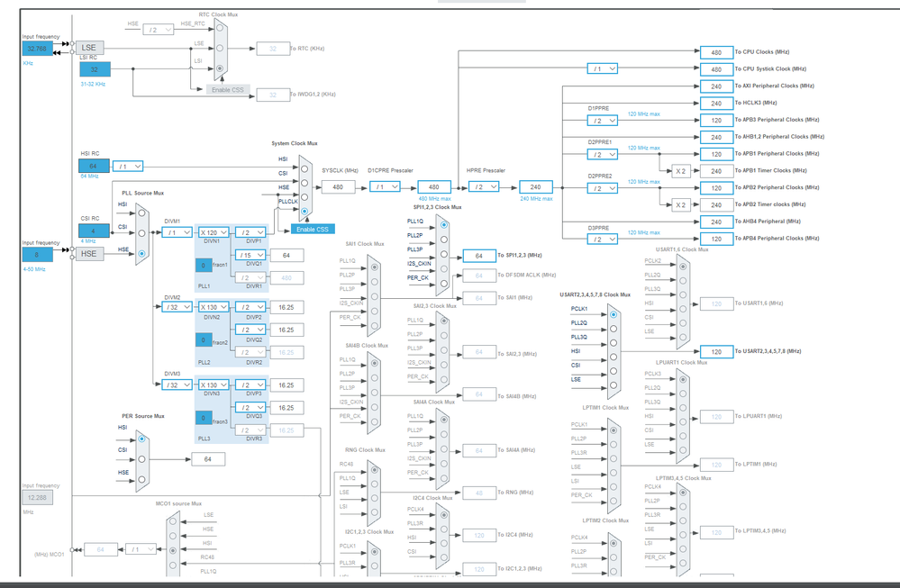Screen dimensions: 900x588
Task: Select LSE in RTC Clock Mux
Action: pyautogui.click(x=219, y=49)
